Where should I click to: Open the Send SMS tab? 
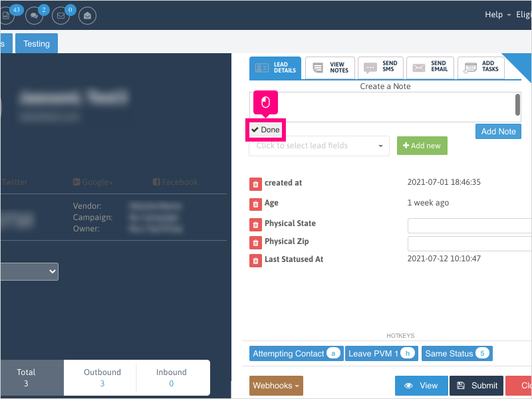tap(380, 68)
